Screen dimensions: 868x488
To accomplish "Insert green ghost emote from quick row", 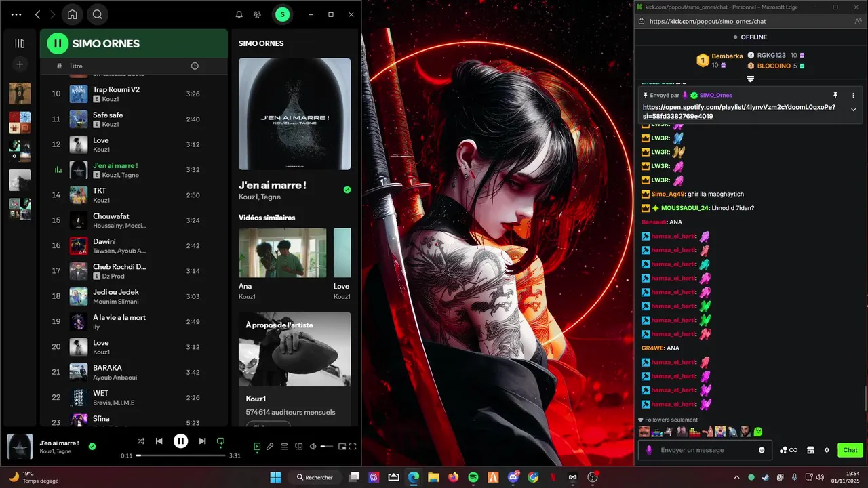I will 758,432.
